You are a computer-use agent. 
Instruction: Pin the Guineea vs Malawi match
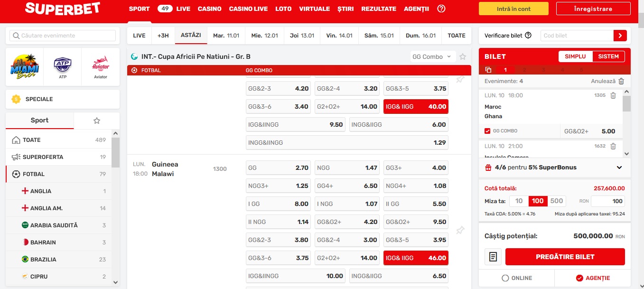pyautogui.click(x=460, y=230)
